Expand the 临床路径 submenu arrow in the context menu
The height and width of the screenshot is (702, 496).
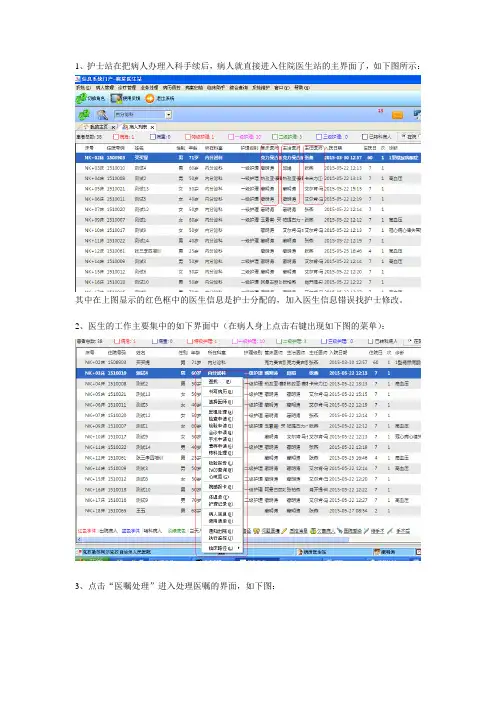(239, 548)
